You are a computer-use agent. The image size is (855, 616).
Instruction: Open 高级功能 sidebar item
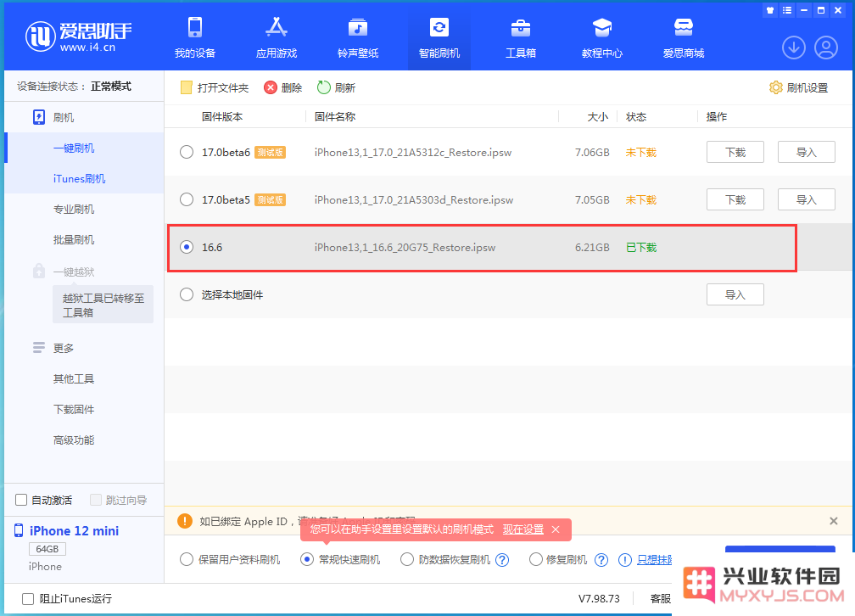[x=74, y=440]
